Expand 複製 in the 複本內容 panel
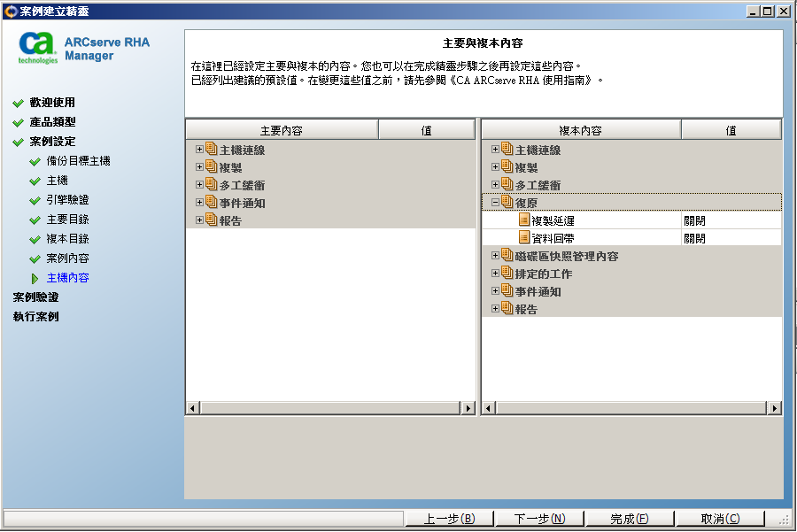This screenshot has height=532, width=797. click(495, 167)
